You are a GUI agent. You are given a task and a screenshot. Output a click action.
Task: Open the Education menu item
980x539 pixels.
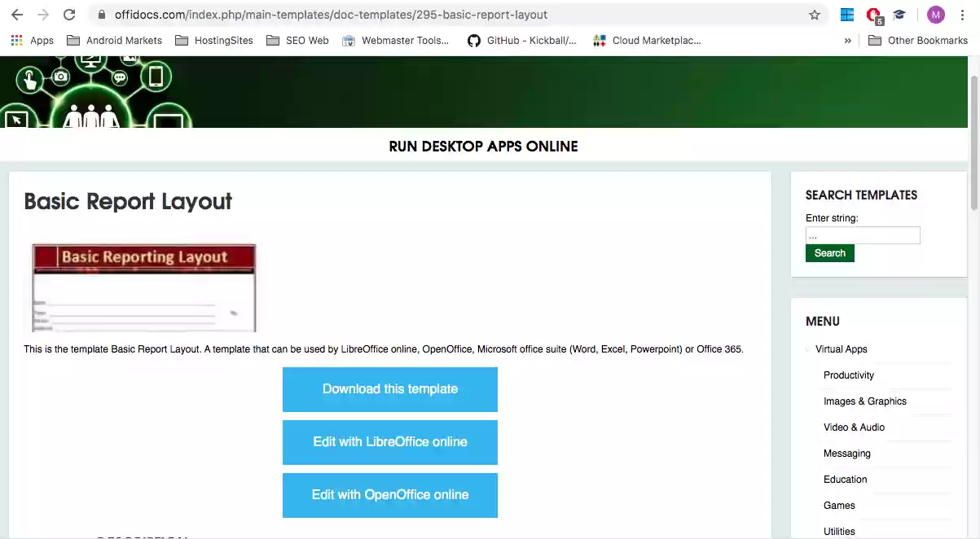845,480
